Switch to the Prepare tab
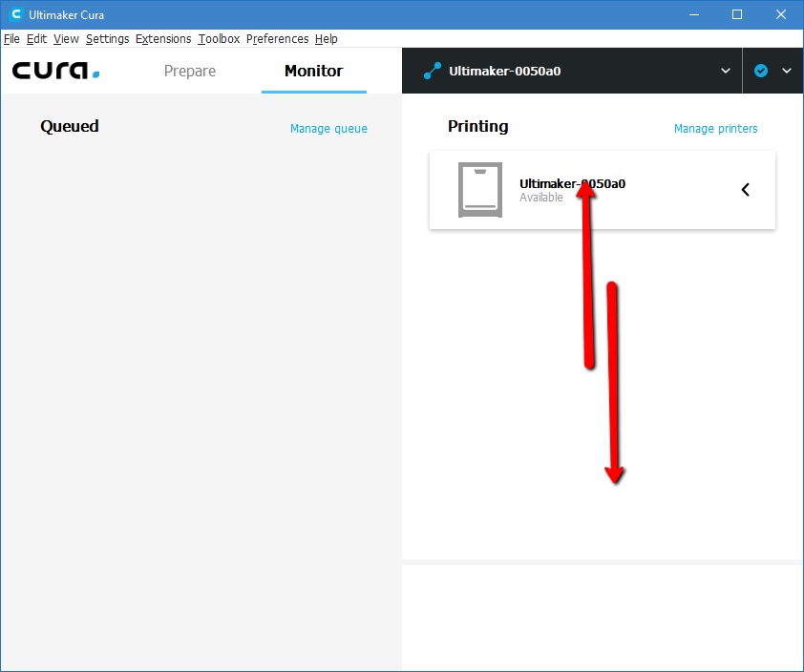The height and width of the screenshot is (672, 804). pos(189,71)
